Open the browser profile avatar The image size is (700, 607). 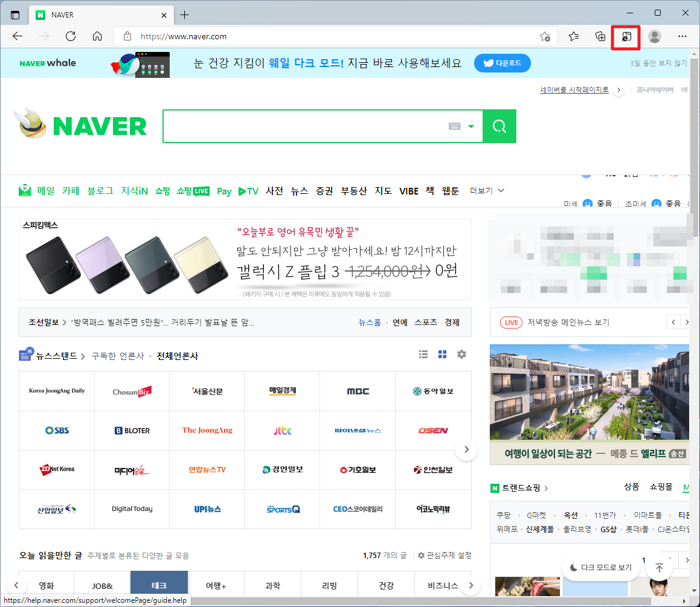tap(655, 37)
